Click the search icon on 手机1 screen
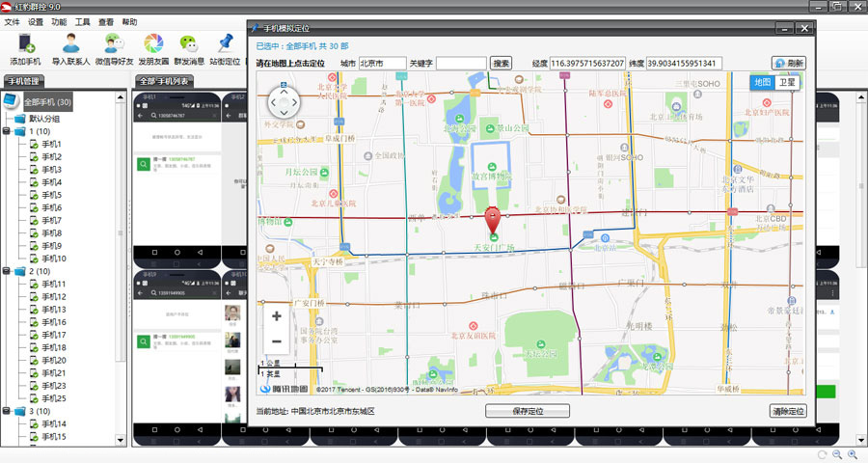Screen dimensions: 868x463 [144, 165]
